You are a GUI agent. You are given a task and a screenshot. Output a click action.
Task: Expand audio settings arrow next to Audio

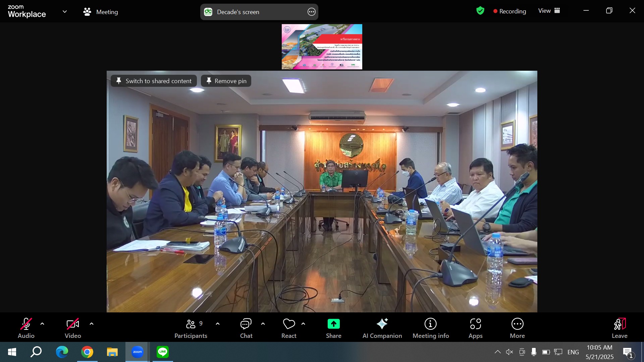click(42, 324)
